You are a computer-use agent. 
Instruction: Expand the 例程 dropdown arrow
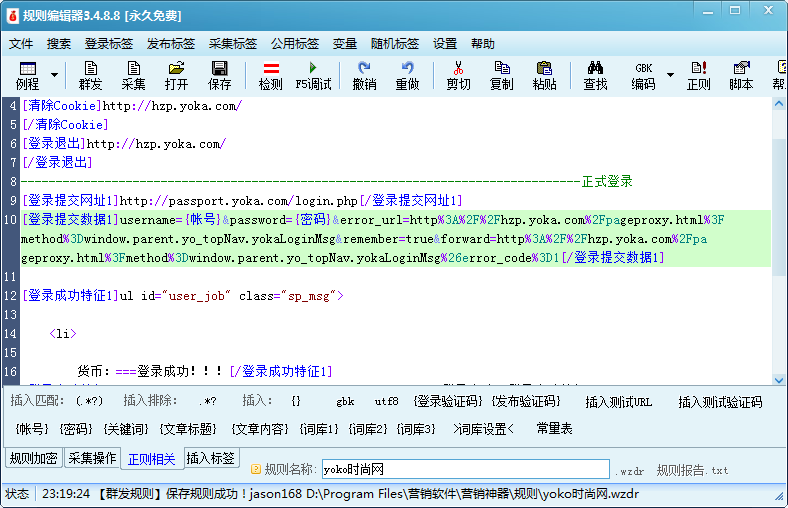54,75
